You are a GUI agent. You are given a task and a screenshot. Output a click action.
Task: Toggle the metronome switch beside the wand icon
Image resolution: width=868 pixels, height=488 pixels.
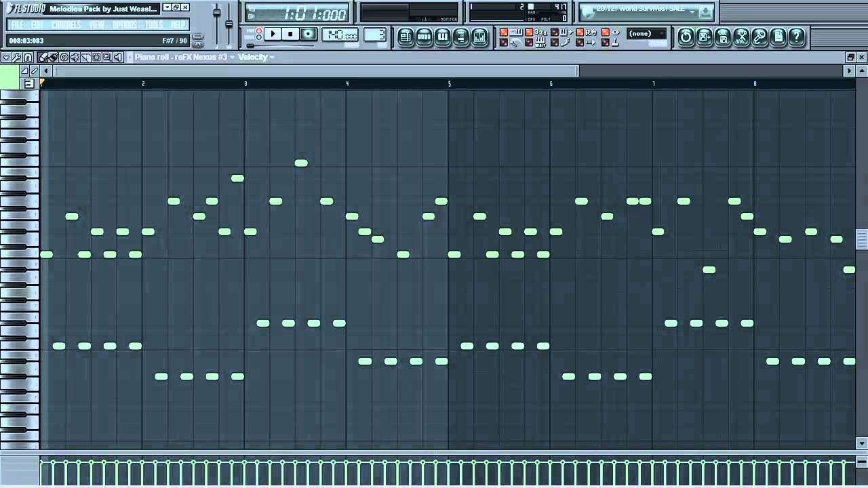504,42
